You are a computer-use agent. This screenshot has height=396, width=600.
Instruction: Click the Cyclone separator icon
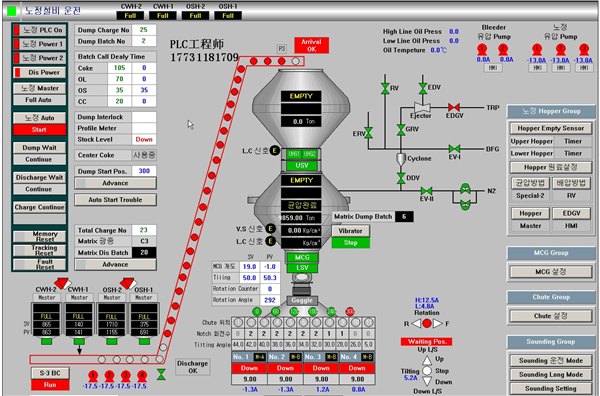pos(400,159)
